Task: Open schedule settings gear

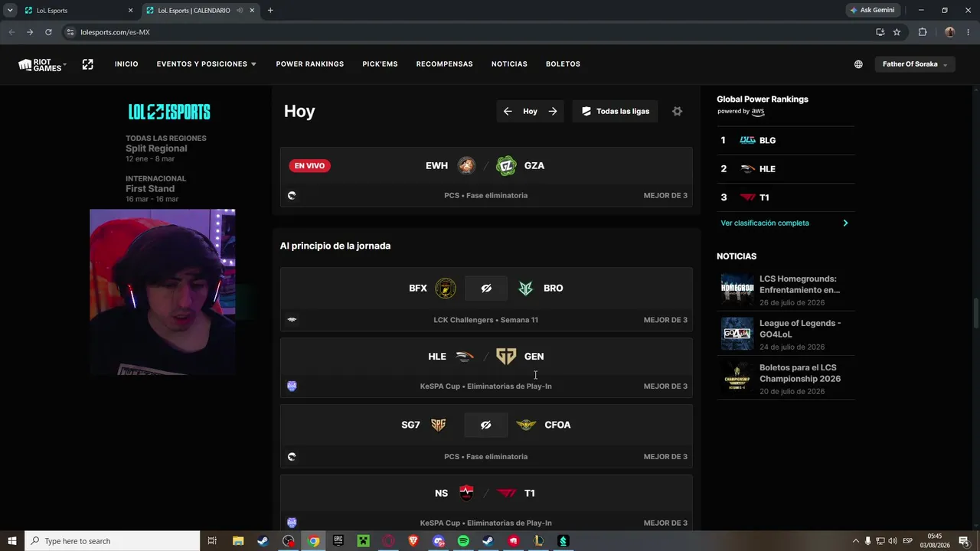Action: [677, 112]
